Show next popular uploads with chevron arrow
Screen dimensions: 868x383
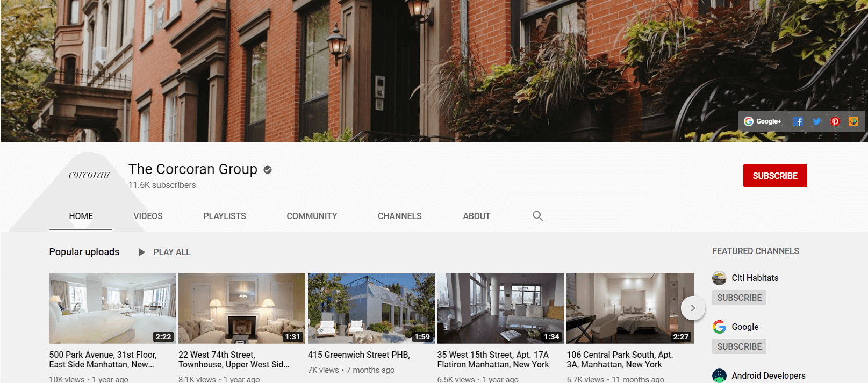tap(693, 308)
